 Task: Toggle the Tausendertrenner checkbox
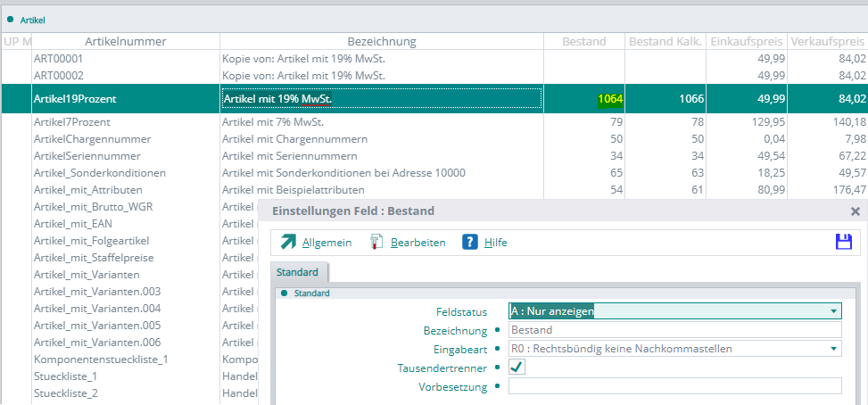pos(517,367)
